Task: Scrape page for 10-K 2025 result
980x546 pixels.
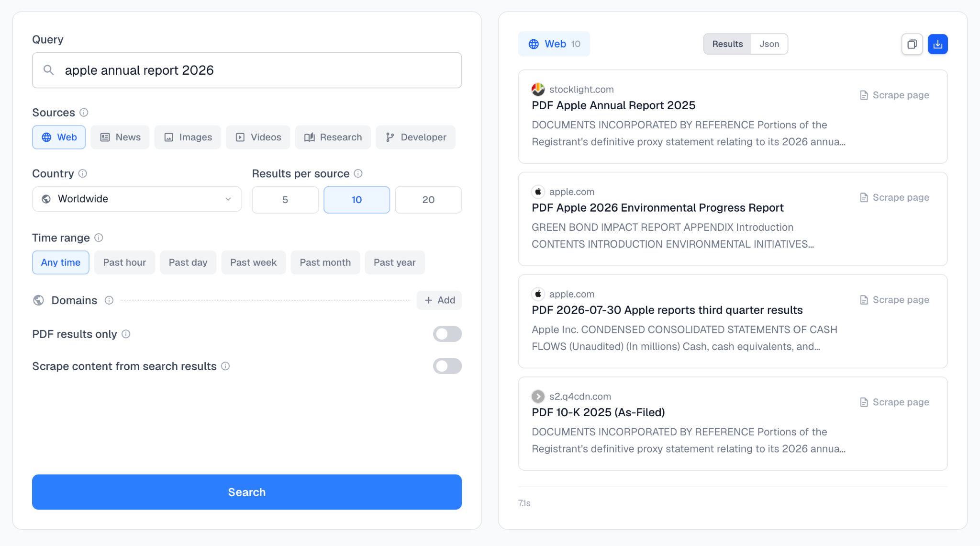Action: pos(894,402)
